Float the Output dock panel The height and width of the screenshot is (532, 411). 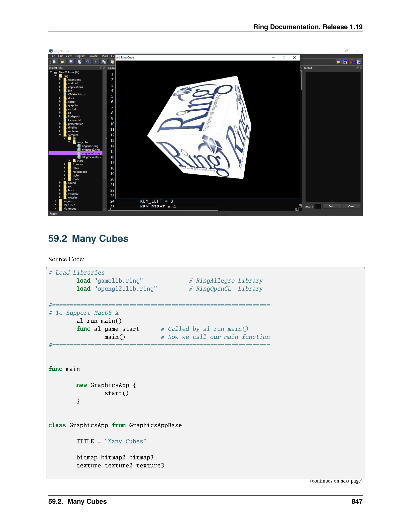(358, 68)
